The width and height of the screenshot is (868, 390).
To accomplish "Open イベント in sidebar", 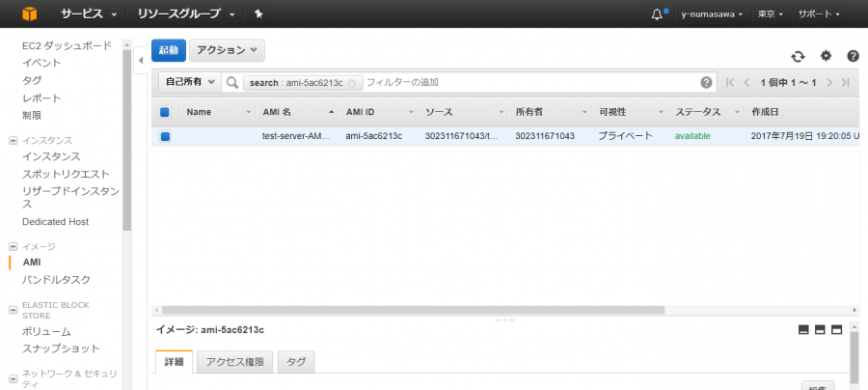I will 41,63.
